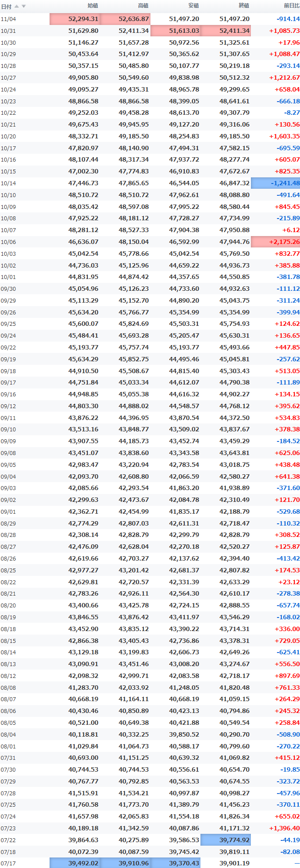The width and height of the screenshot is (300, 868).
Task: Select the 10/15 low price 46,910.83
Action: point(184,171)
